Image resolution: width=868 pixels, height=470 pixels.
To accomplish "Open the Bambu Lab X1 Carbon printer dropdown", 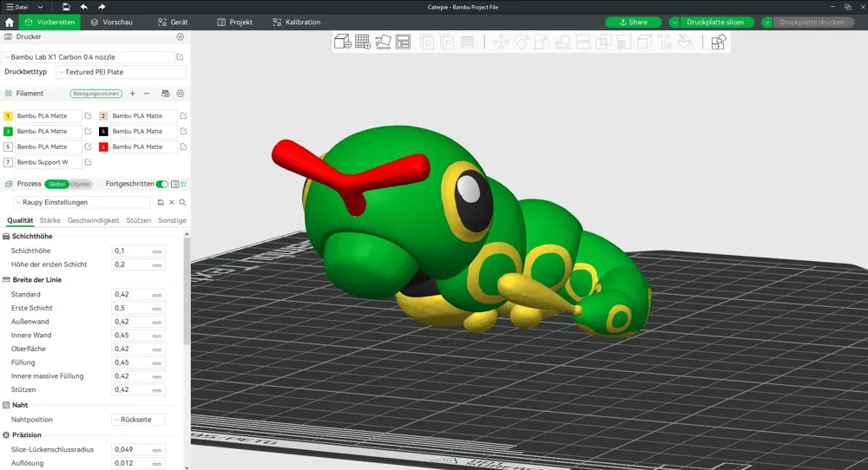I will (89, 57).
